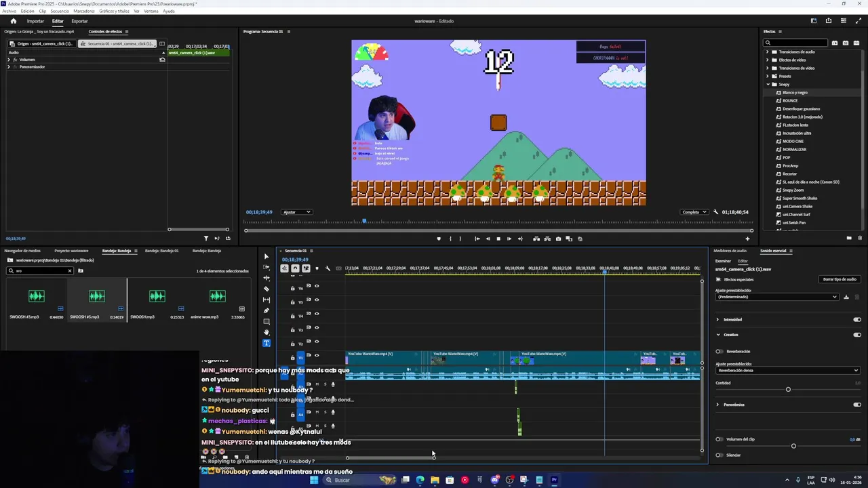Collapse Creativo section
This screenshot has height=488, width=868.
[x=717, y=335]
